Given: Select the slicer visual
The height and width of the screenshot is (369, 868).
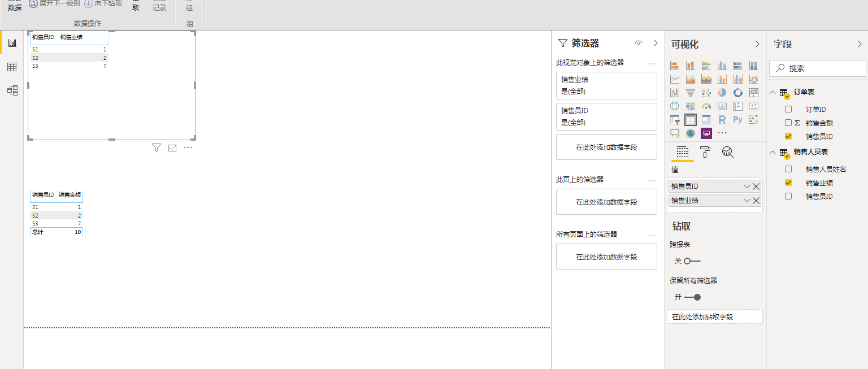Looking at the screenshot, I should [x=674, y=120].
